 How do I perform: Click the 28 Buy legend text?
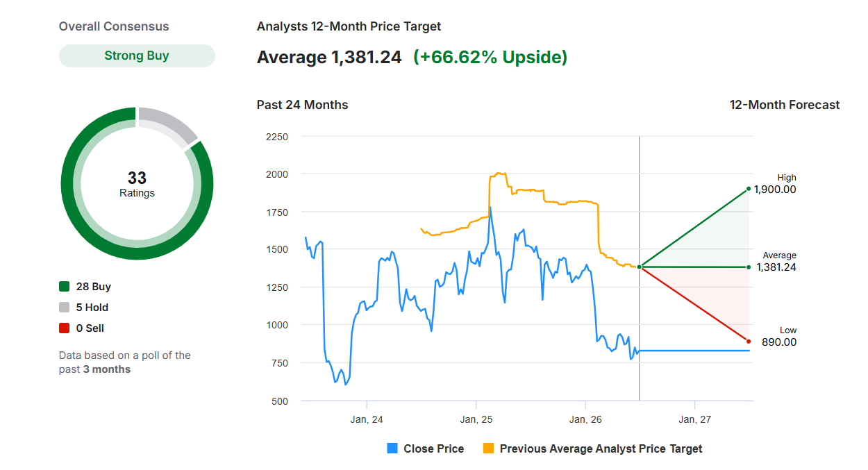[x=94, y=287]
